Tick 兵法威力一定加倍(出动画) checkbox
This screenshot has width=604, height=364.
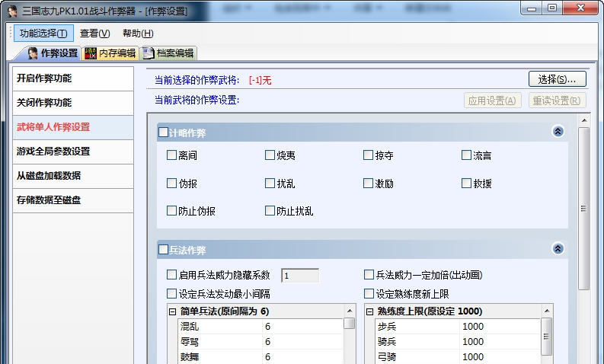[x=369, y=275]
